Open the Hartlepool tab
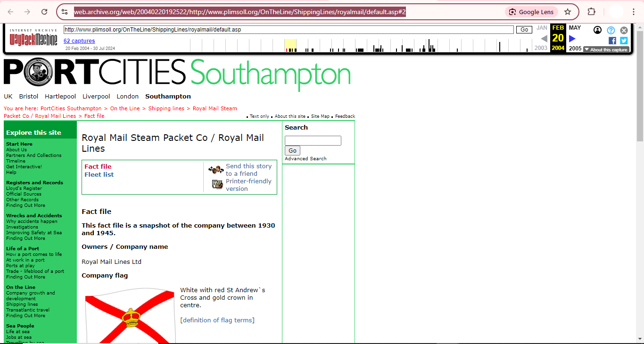The width and height of the screenshot is (644, 344). coord(60,97)
